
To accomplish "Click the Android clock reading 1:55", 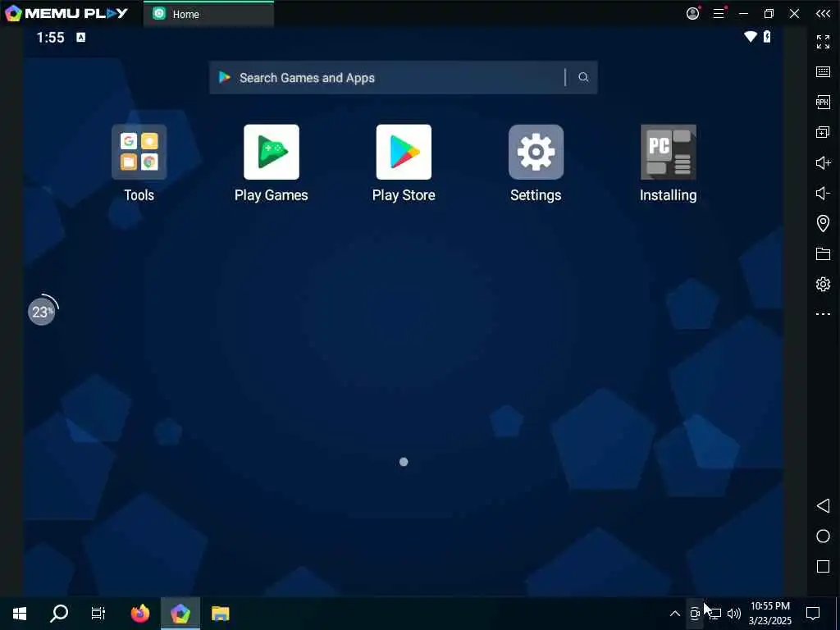I will (50, 37).
